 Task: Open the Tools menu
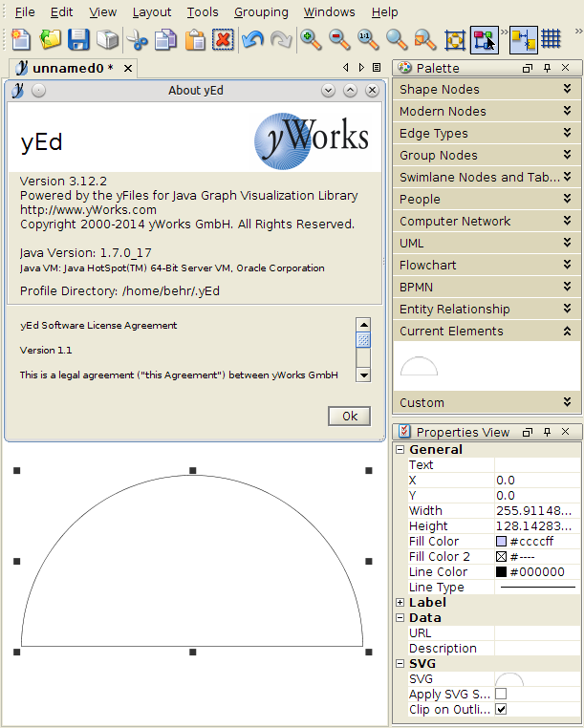(x=203, y=12)
